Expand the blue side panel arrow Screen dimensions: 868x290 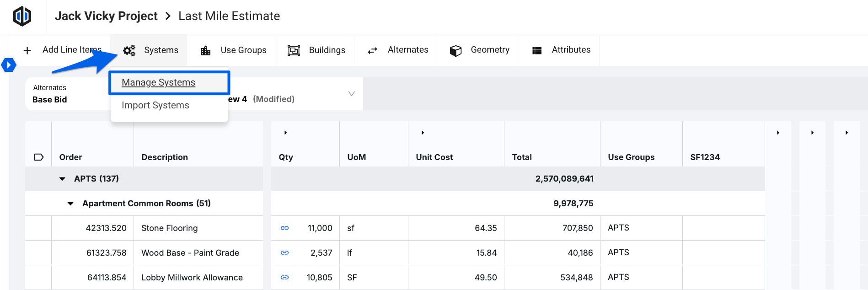[x=9, y=65]
